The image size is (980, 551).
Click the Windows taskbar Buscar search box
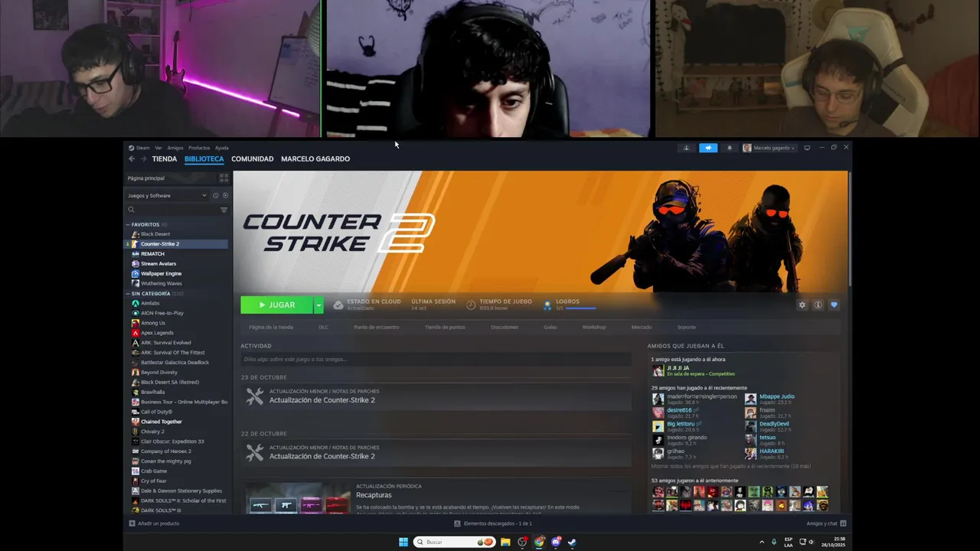[455, 542]
